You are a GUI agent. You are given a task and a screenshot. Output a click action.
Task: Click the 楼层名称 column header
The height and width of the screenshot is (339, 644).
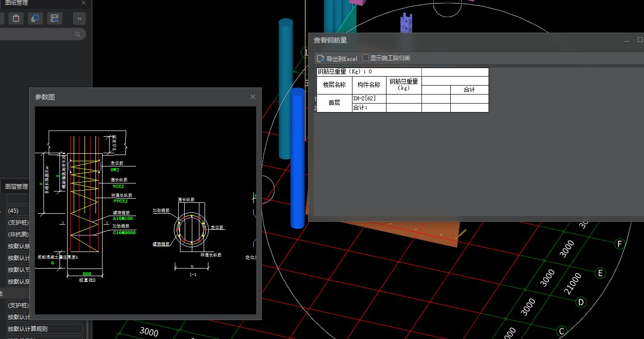334,85
